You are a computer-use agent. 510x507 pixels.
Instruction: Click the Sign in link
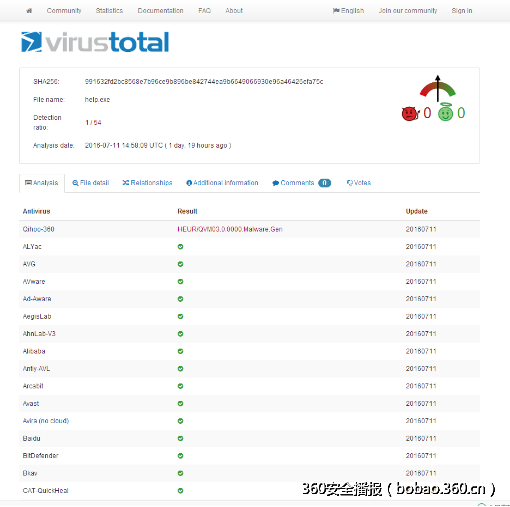pos(462,11)
